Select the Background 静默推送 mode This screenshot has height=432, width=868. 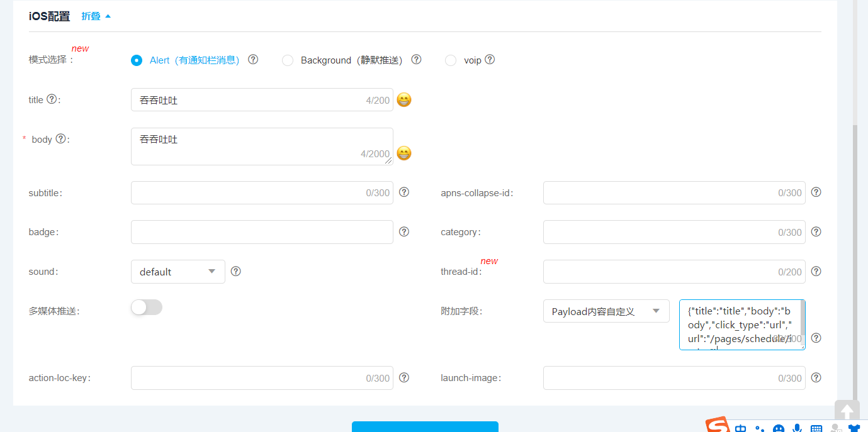[x=288, y=60]
